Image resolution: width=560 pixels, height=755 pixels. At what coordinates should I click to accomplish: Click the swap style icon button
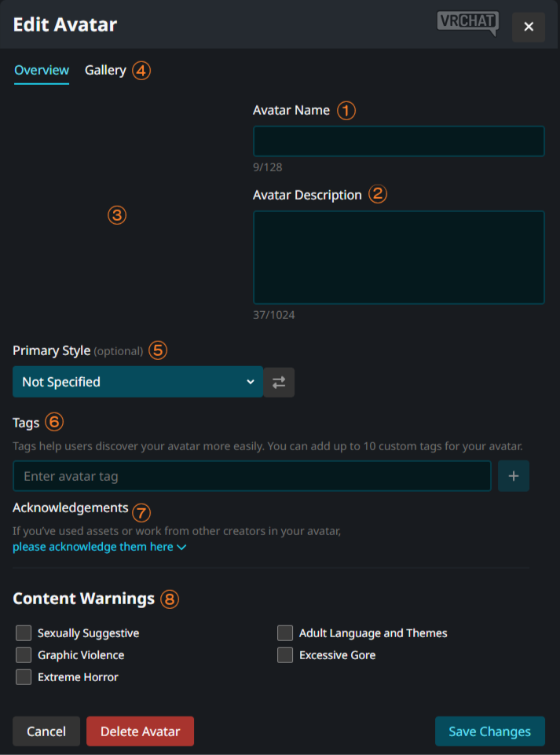coord(279,383)
